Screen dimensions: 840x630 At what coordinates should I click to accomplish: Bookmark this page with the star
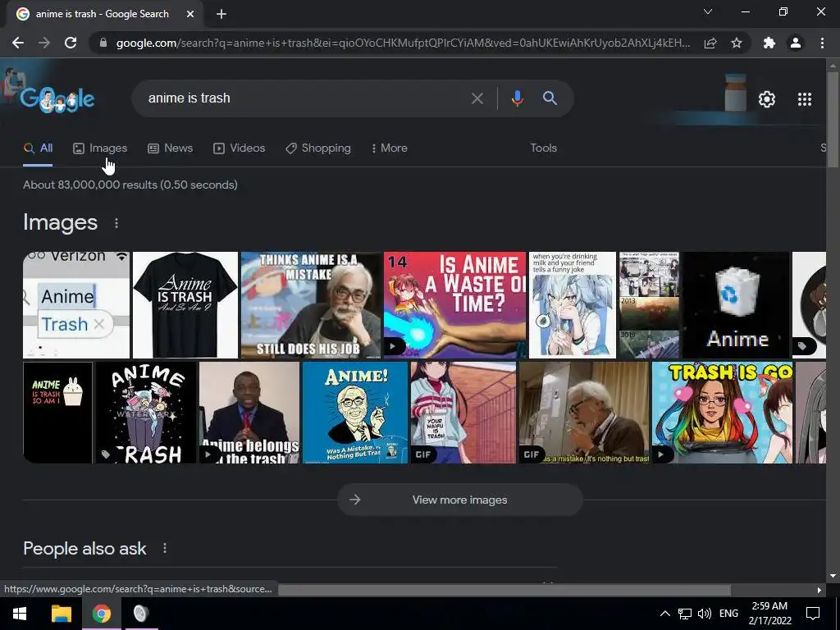pyautogui.click(x=737, y=43)
